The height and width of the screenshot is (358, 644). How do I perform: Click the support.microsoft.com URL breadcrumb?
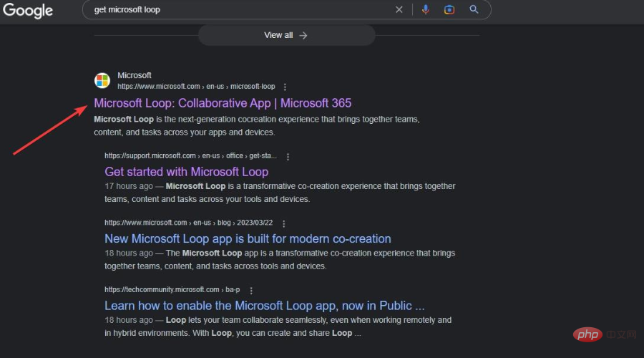pyautogui.click(x=190, y=156)
